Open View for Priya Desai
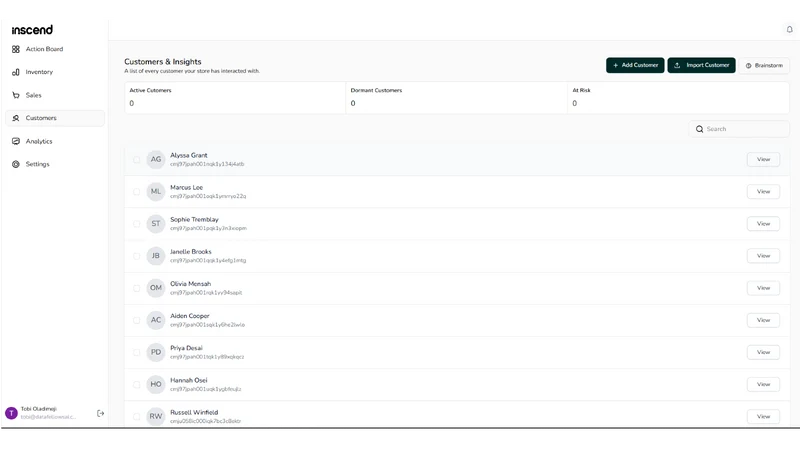The width and height of the screenshot is (800, 450). point(763,352)
